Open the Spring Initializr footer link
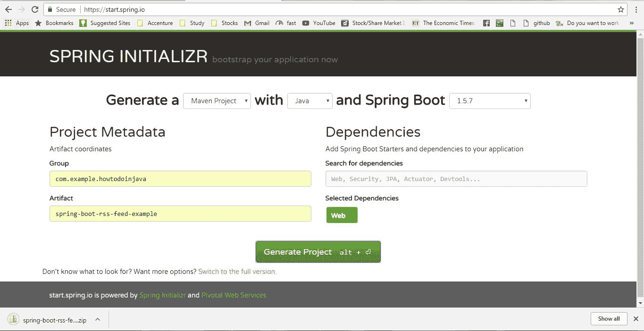 [x=162, y=295]
